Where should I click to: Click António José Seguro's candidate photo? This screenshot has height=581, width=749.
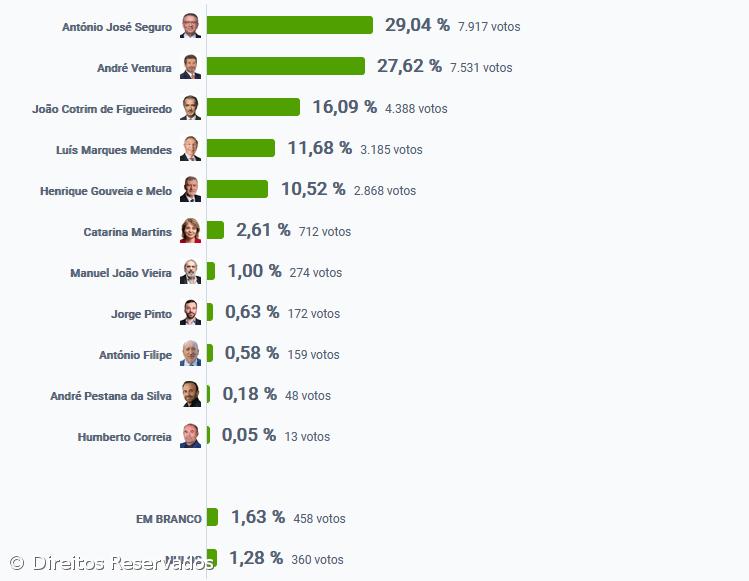pos(190,26)
